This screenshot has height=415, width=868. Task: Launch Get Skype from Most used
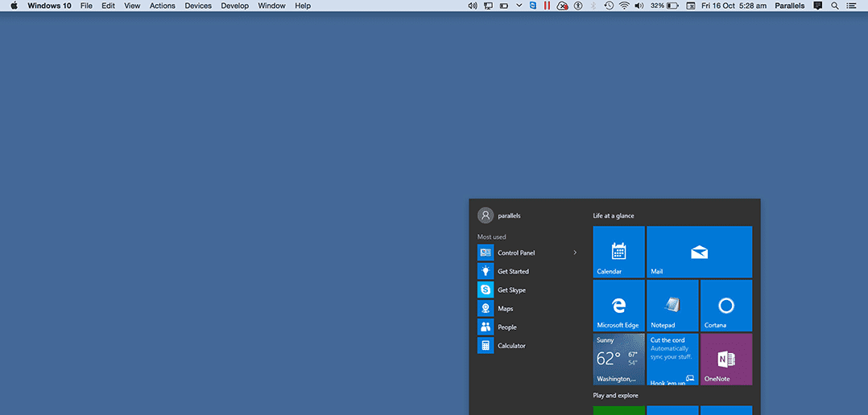pyautogui.click(x=527, y=290)
